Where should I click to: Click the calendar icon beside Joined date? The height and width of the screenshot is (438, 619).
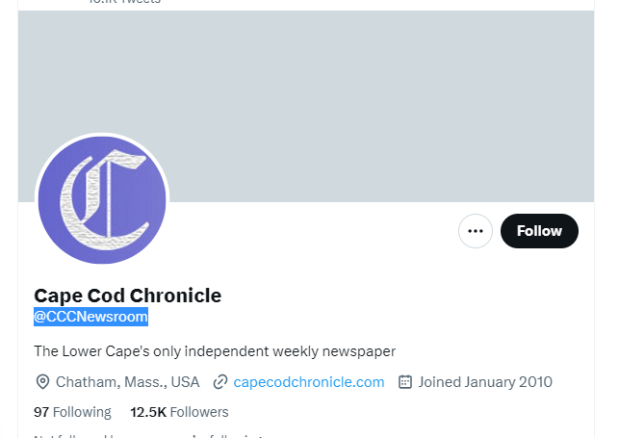point(405,382)
